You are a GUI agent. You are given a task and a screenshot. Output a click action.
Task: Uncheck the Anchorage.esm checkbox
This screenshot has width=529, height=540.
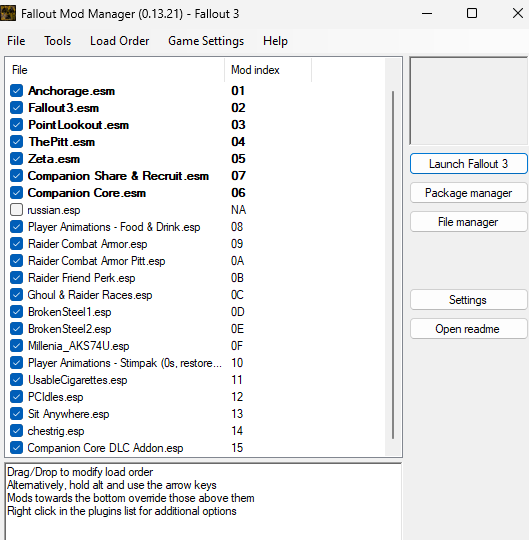coord(17,91)
